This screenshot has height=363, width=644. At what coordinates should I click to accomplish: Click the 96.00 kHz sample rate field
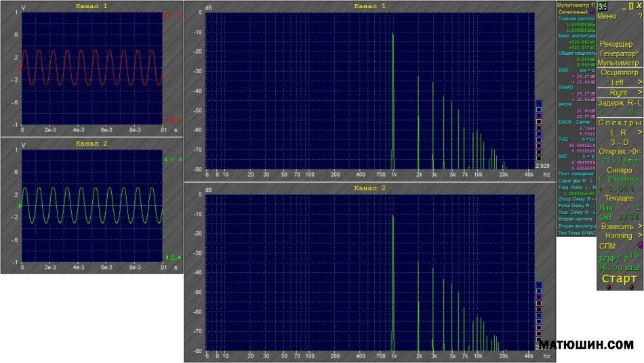(618, 268)
